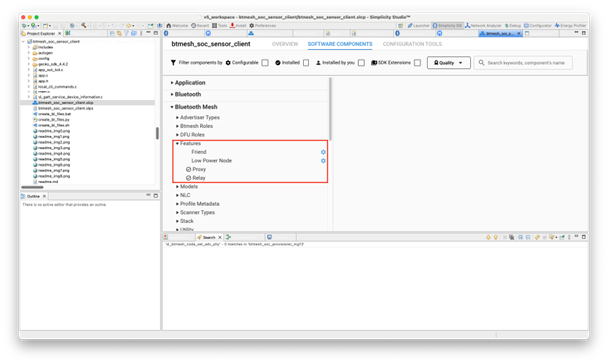This screenshot has height=364, width=608.
Task: Open the Launcher perspective
Action: pos(418,26)
